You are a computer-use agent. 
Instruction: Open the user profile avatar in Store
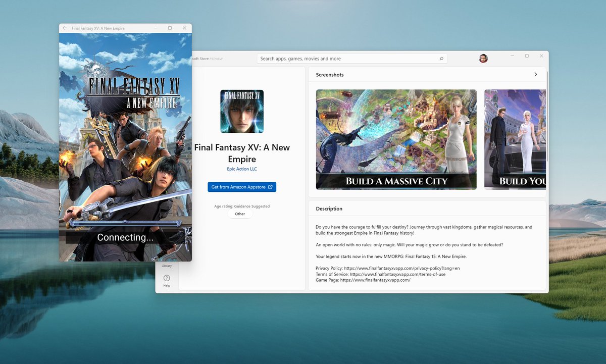point(483,59)
